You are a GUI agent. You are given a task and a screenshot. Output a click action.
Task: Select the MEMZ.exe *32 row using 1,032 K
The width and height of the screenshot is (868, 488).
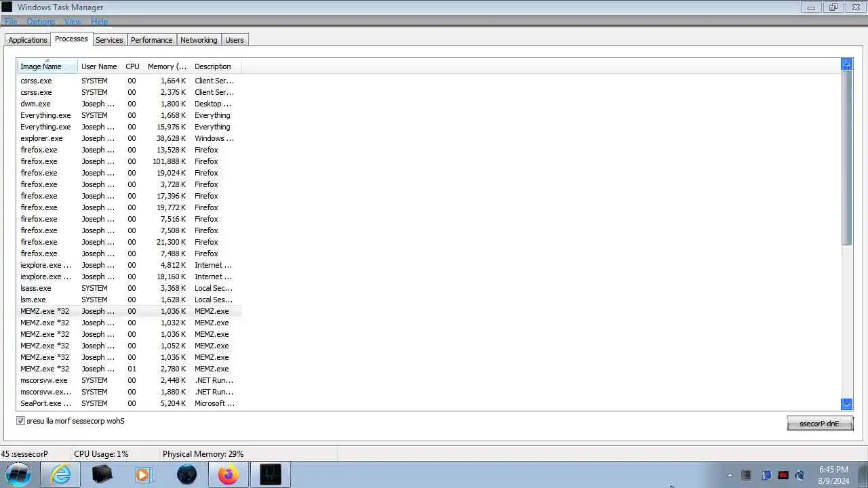pyautogui.click(x=129, y=323)
